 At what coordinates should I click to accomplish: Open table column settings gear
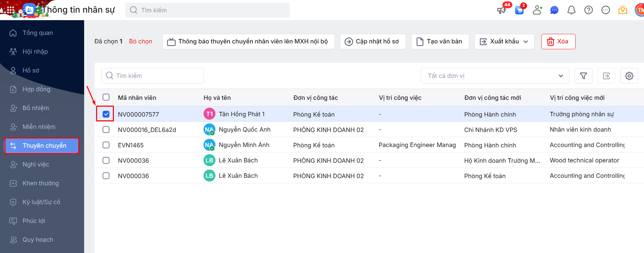coord(629,76)
